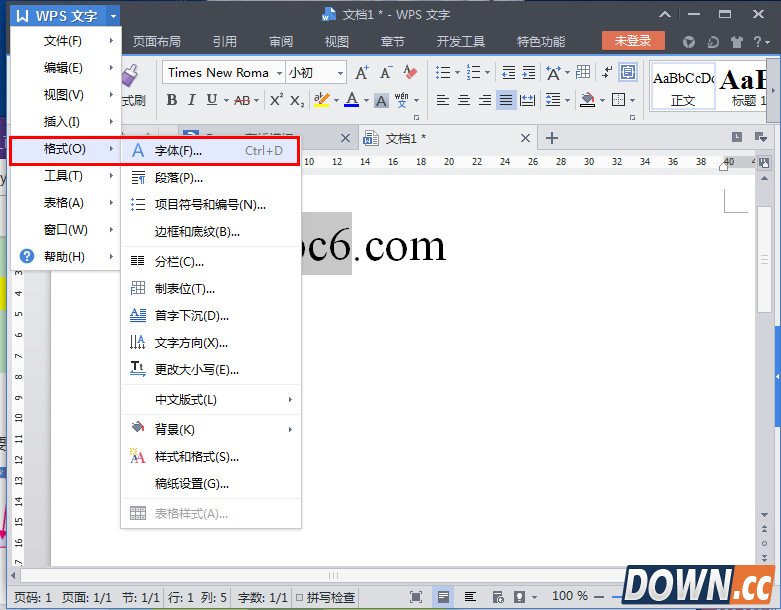Expand line spacing dropdown arrow
The height and width of the screenshot is (610, 781).
click(x=567, y=101)
